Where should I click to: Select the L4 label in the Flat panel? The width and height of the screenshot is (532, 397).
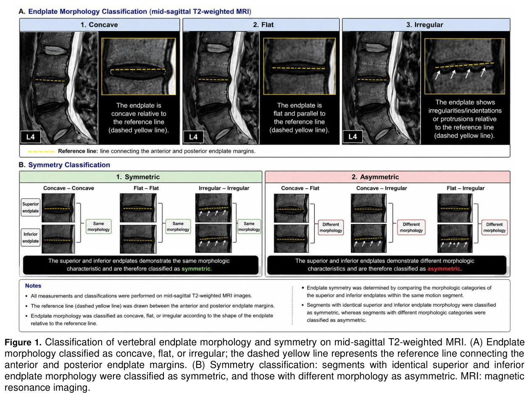pyautogui.click(x=193, y=137)
